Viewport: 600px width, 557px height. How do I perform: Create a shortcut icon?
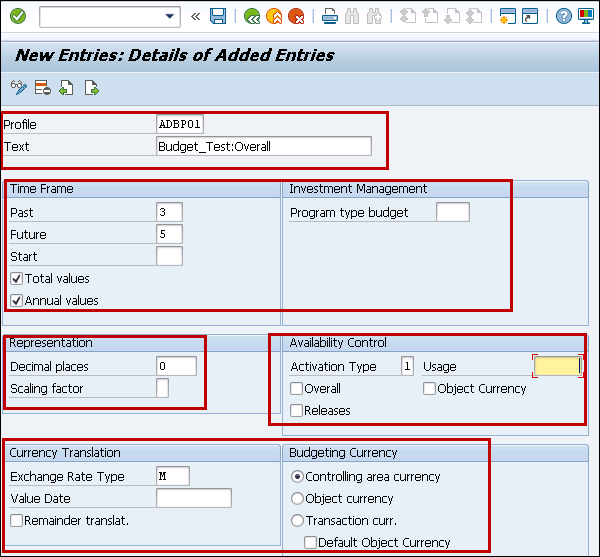coord(530,16)
